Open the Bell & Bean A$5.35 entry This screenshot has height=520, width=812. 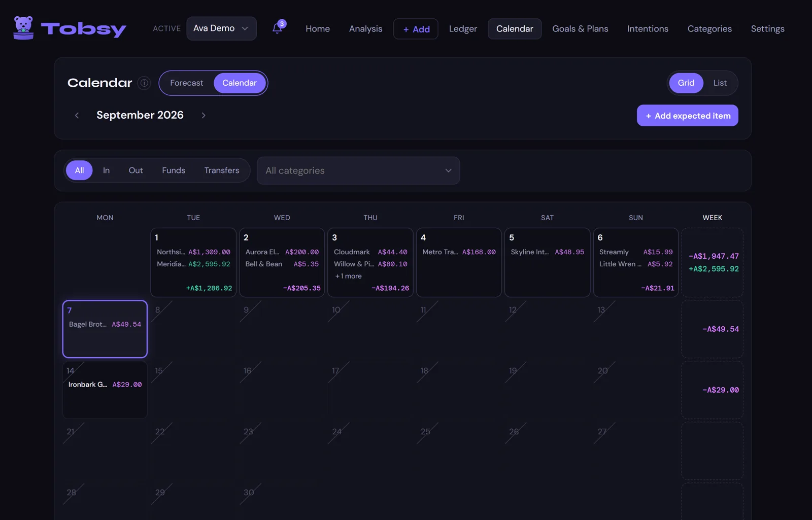coord(282,264)
